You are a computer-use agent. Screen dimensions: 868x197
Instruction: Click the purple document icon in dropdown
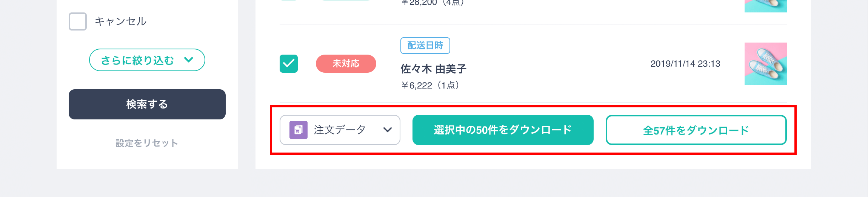[x=298, y=130]
